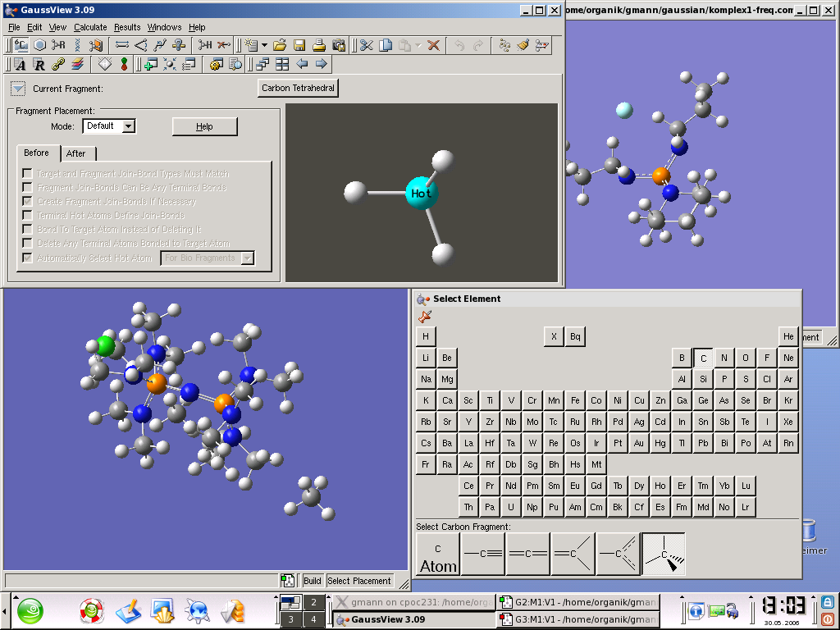Click the camera image capture icon

(x=339, y=46)
